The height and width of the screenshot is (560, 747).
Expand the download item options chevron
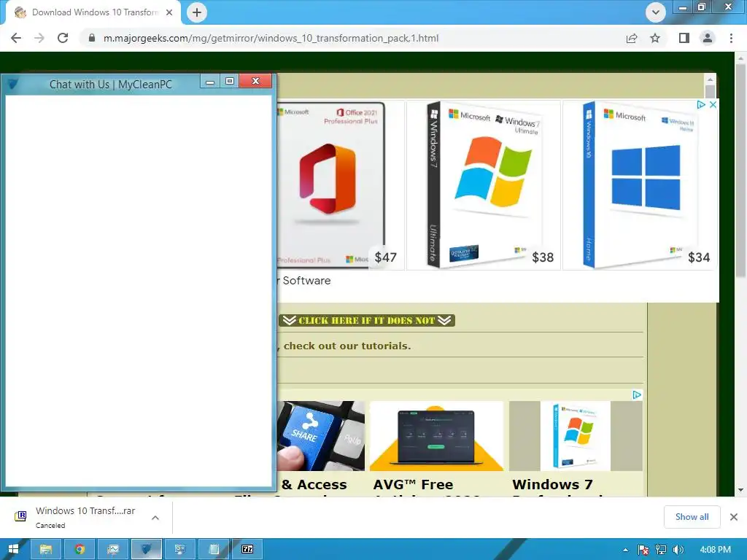point(155,518)
